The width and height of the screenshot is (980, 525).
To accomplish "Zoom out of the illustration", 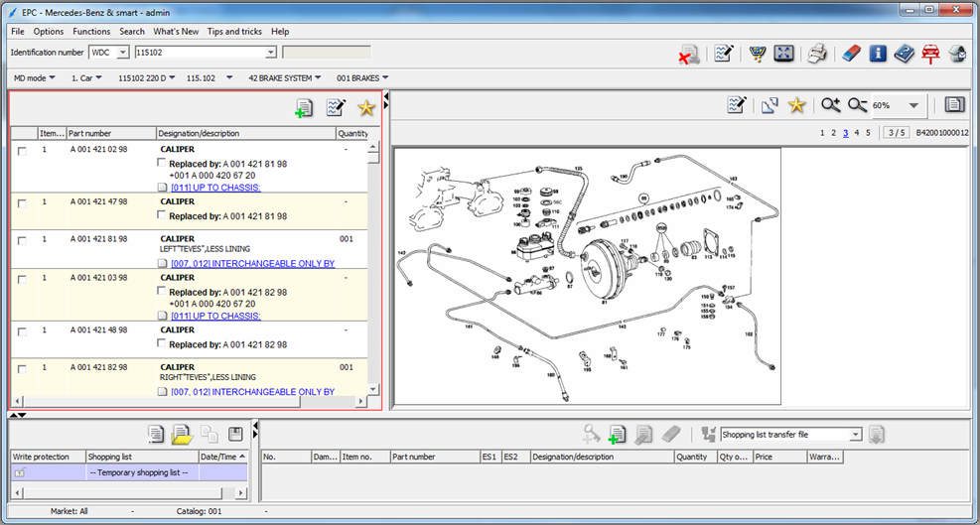I will [x=858, y=105].
